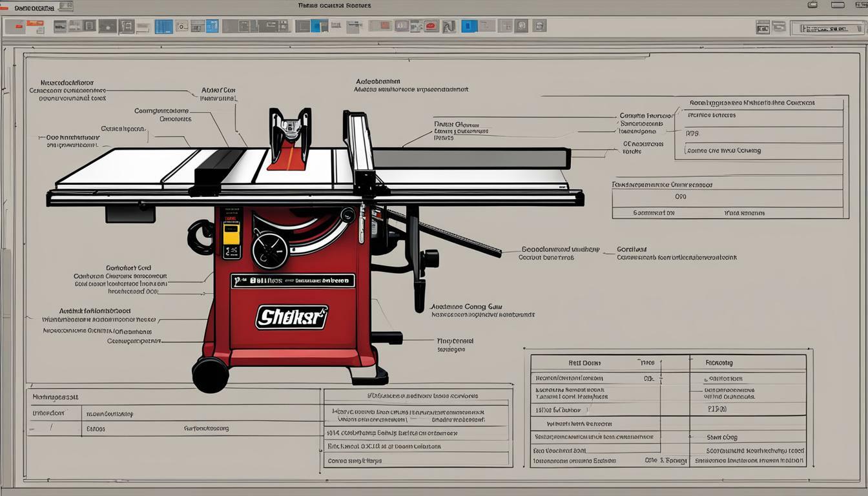Viewport: 868px width, 496px height.
Task: Click the small red icon at the top-left corner
Action: (5, 5)
